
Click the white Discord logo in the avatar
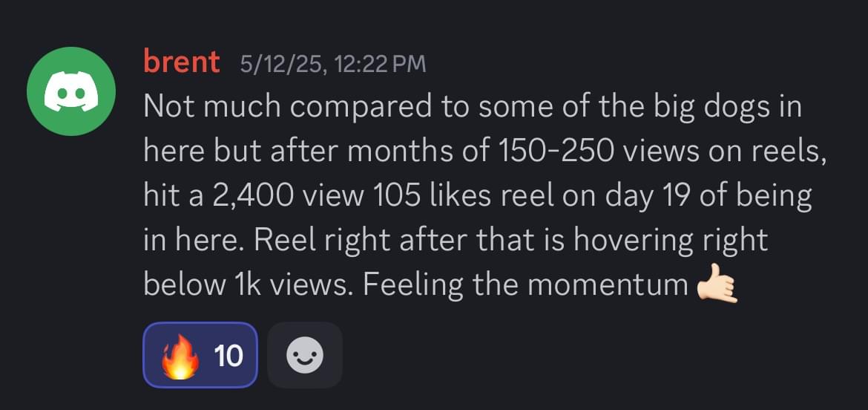pos(71,93)
